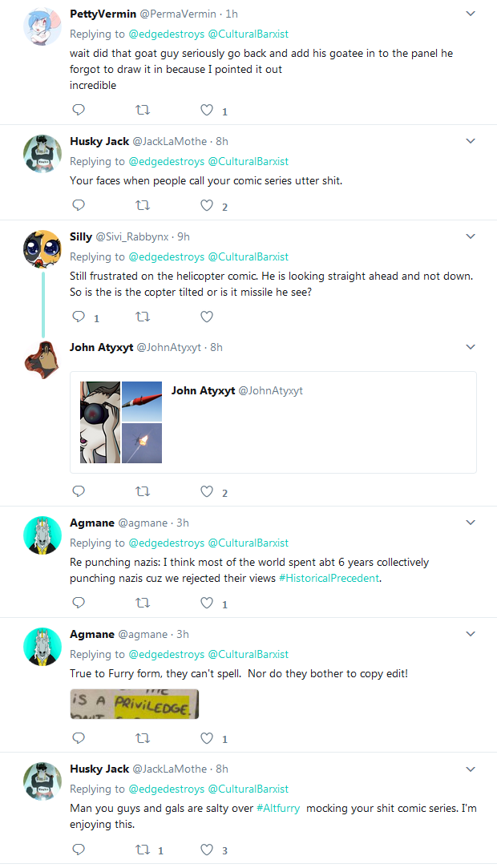Retweet PettyVermin's goatee tweet
497x868 pixels.
pos(143,110)
